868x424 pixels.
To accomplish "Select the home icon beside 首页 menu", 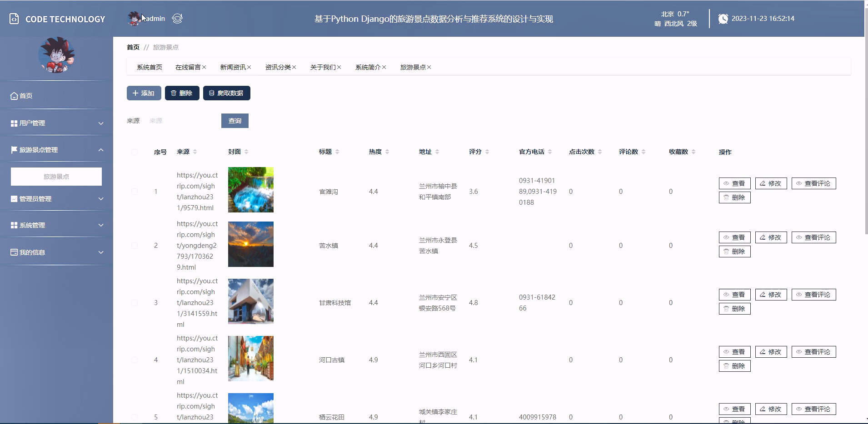I will [13, 96].
